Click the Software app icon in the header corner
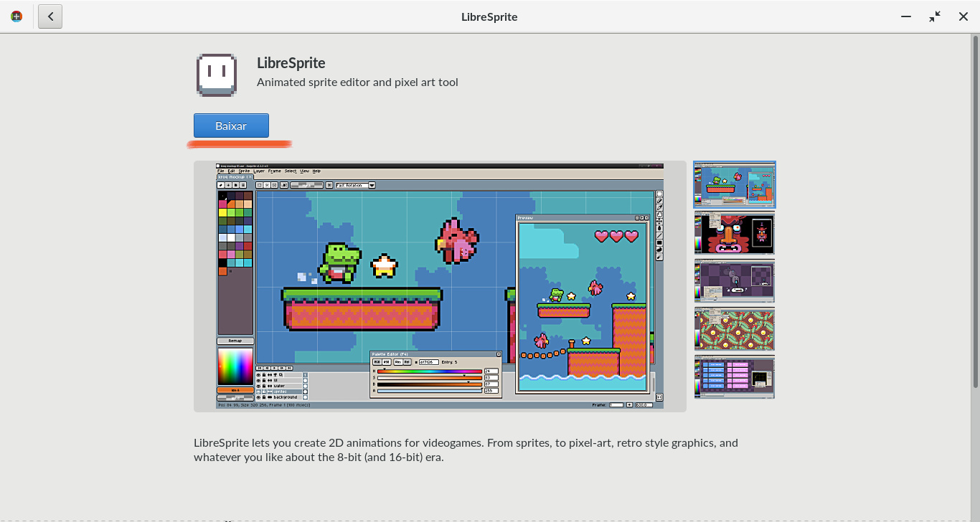The height and width of the screenshot is (522, 980). click(x=17, y=16)
